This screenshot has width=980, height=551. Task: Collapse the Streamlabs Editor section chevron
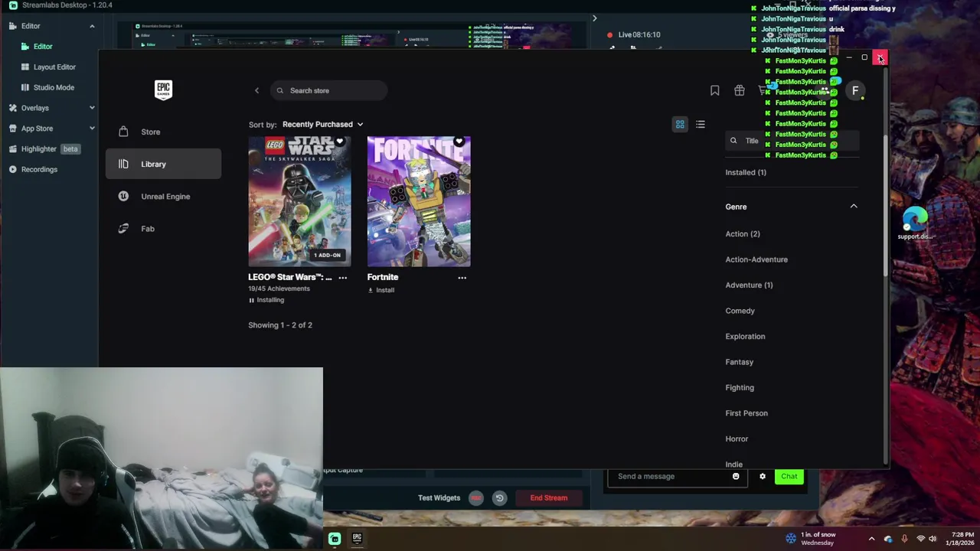tap(92, 26)
